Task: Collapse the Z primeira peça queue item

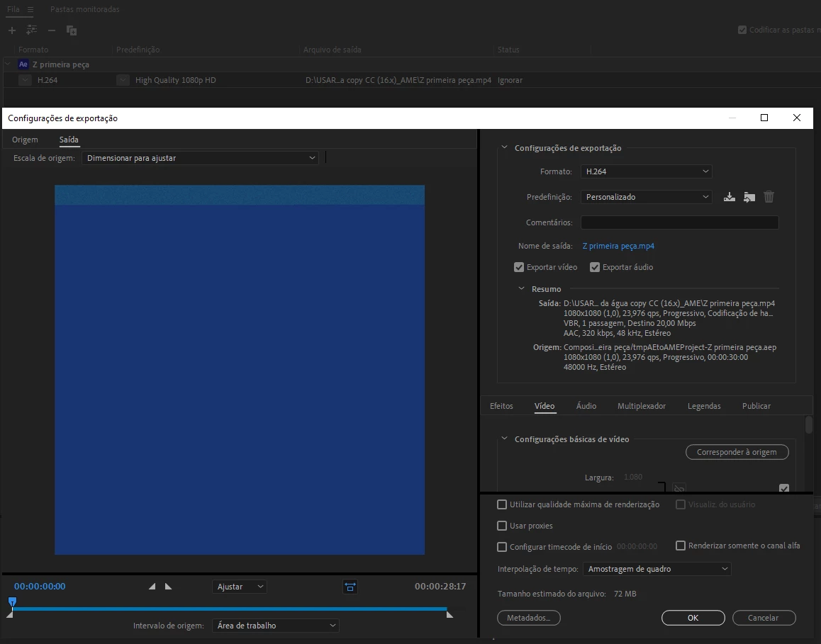Action: click(8, 64)
